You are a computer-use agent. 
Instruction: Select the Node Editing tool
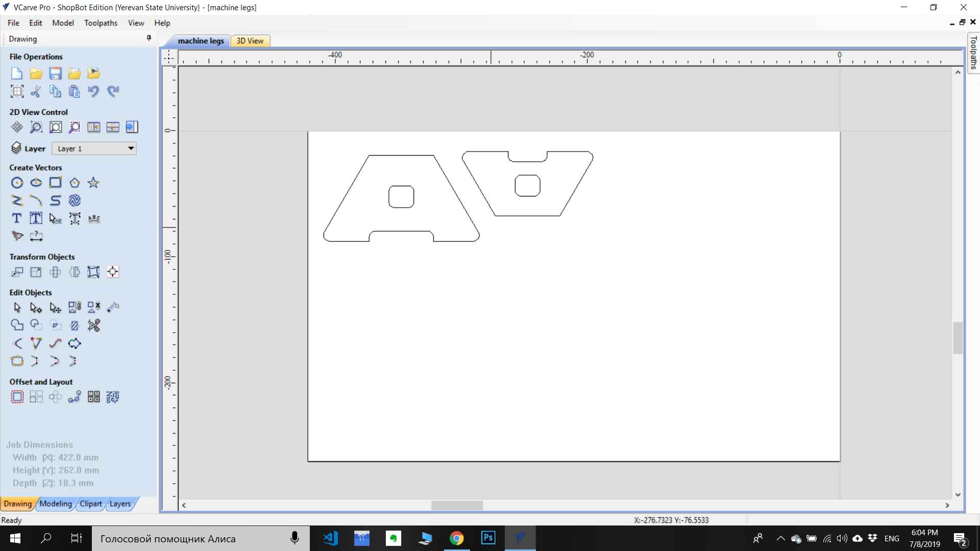tap(36, 308)
